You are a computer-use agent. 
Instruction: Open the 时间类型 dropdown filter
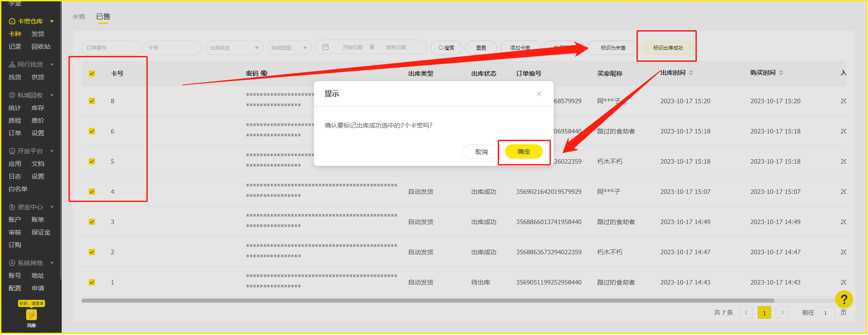[289, 48]
